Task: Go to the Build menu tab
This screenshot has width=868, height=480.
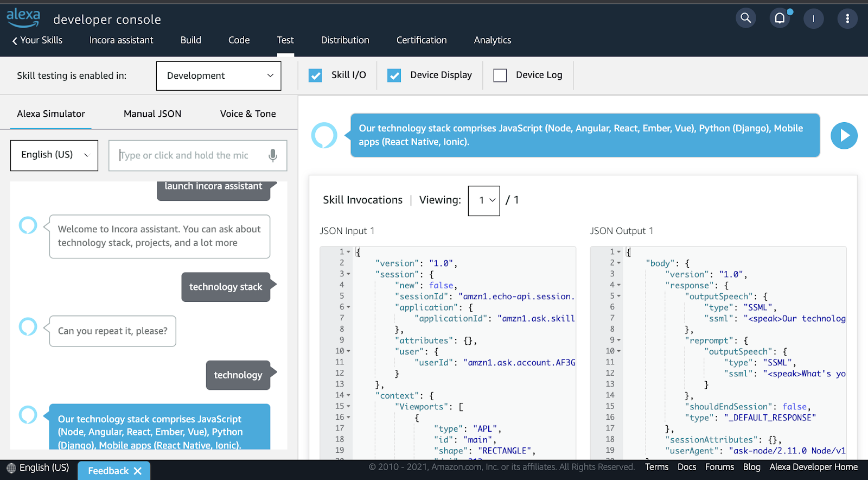Action: tap(191, 40)
